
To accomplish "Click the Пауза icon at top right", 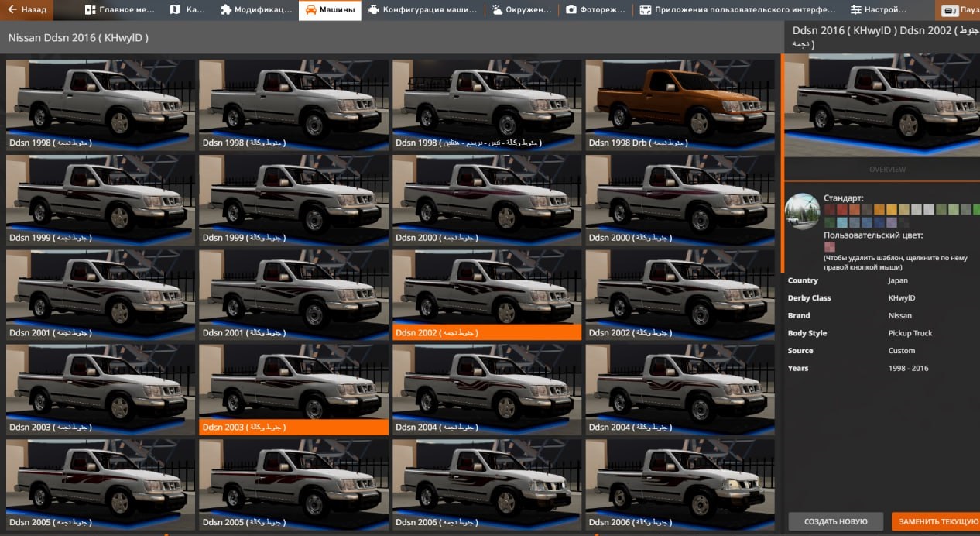I will pos(949,10).
